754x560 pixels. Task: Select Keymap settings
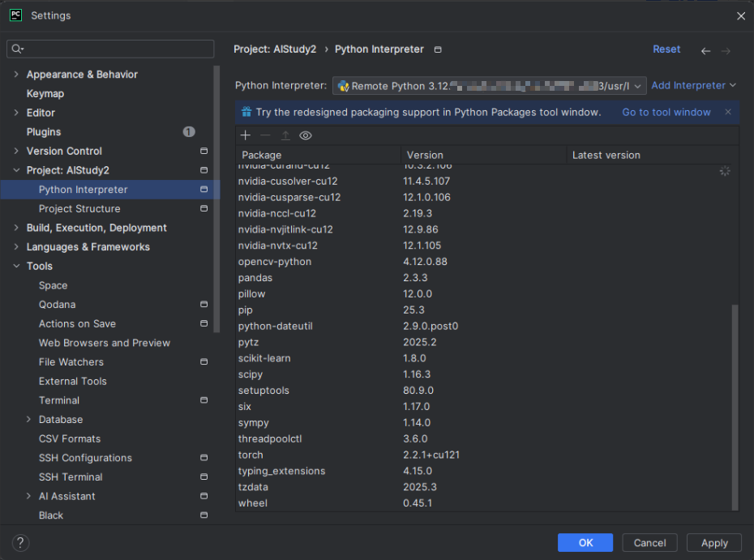(x=45, y=94)
